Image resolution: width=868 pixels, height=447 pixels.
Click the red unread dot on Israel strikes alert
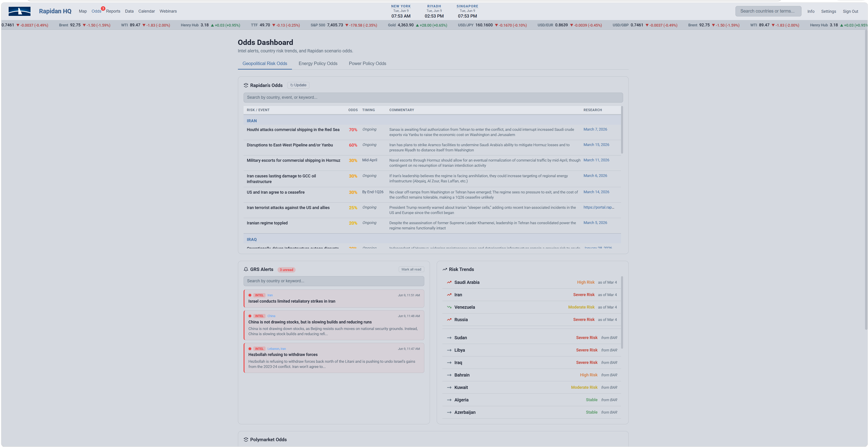[250, 295]
